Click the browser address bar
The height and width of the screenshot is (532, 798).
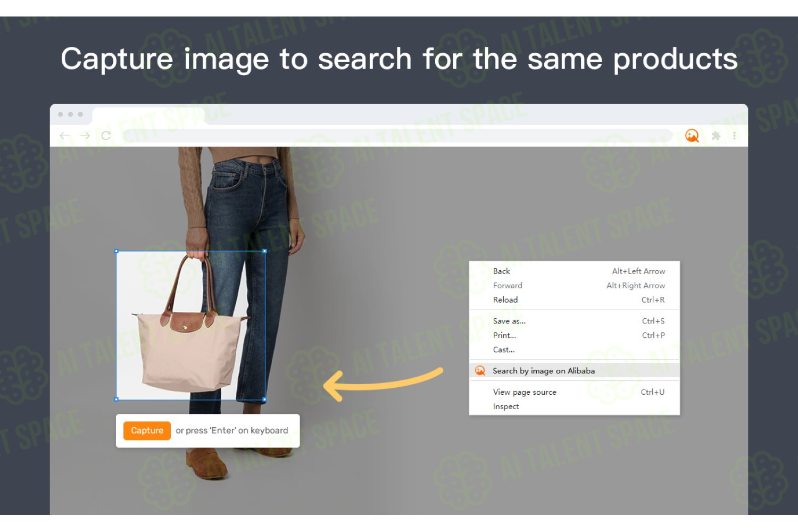[x=397, y=136]
